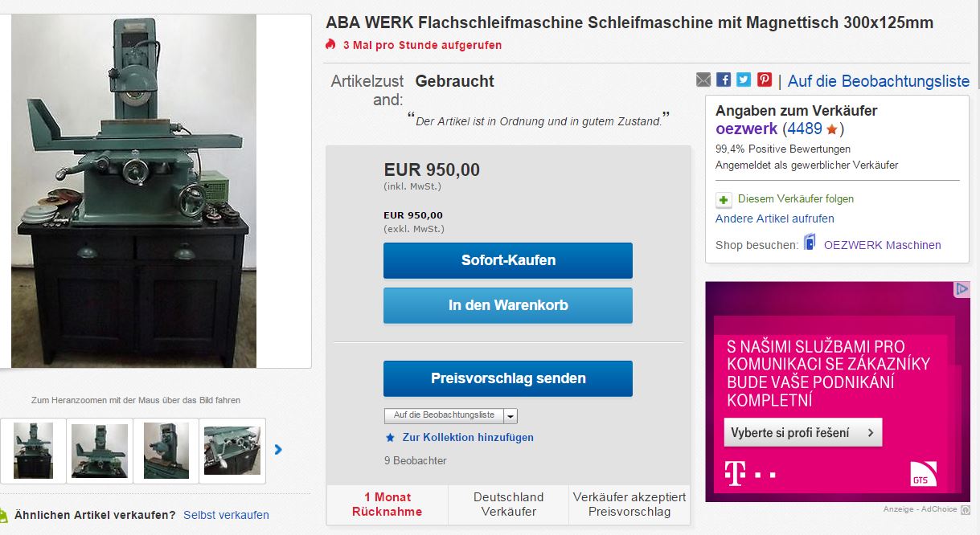Click the star icon for Zur Kollektion hinzufügen
The image size is (980, 535).
pyautogui.click(x=390, y=438)
